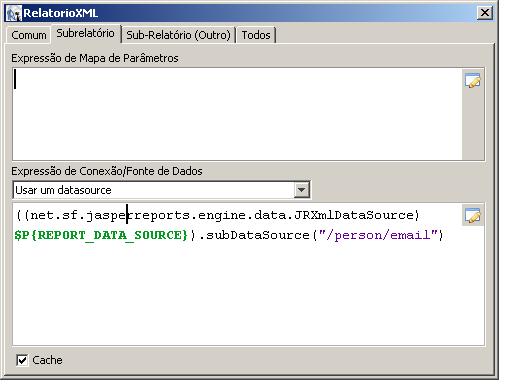The height and width of the screenshot is (384, 512).
Task: Click the 'Expressão de Mapa de Parâmetros' label
Action: [x=95, y=58]
